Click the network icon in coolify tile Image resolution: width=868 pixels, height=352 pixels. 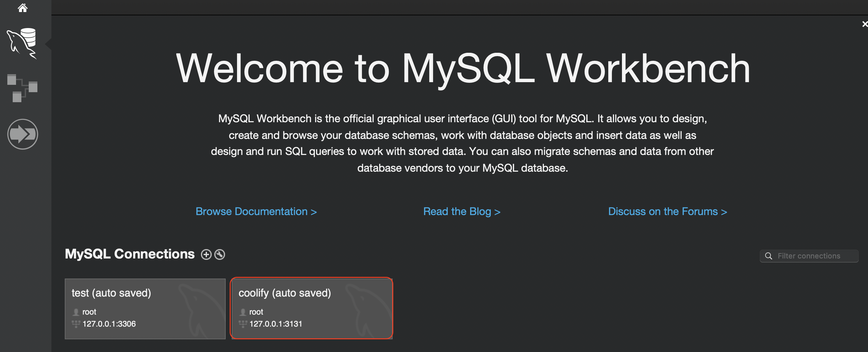[243, 324]
